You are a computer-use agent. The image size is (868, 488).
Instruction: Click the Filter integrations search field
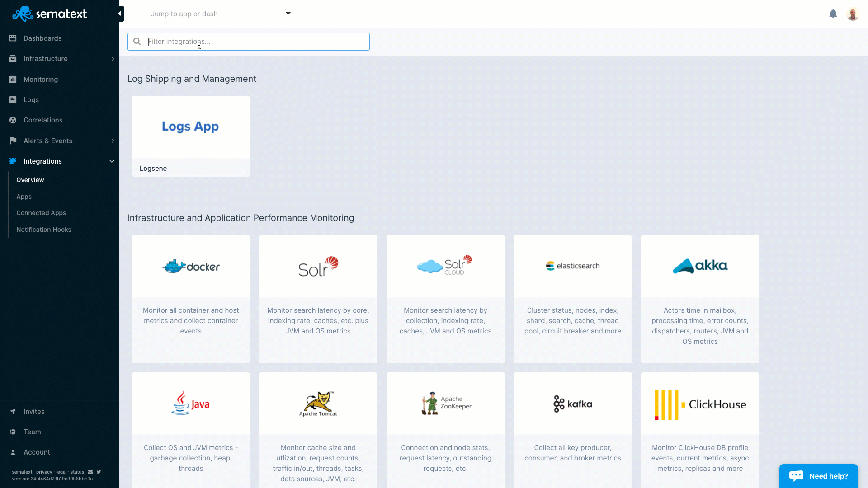pos(248,41)
